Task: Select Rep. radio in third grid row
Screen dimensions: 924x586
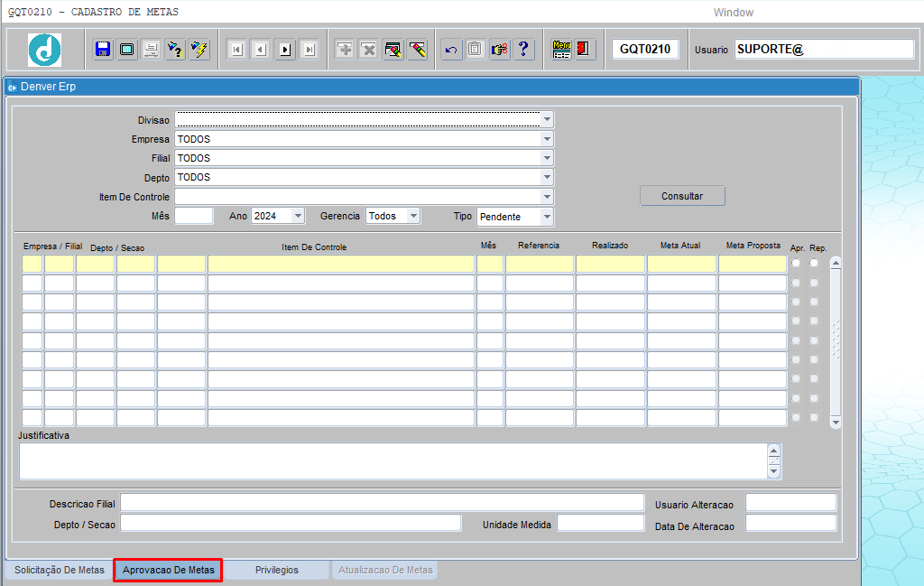Action: click(x=815, y=302)
